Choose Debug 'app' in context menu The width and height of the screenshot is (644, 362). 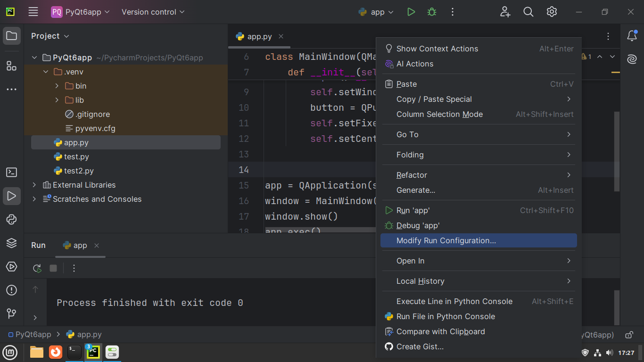(479, 225)
